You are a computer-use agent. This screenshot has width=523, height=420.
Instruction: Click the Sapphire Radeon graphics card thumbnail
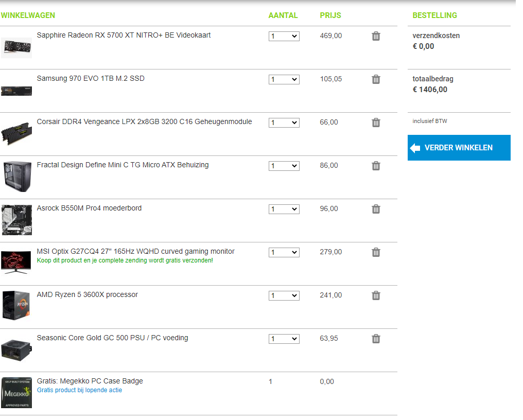pos(16,48)
